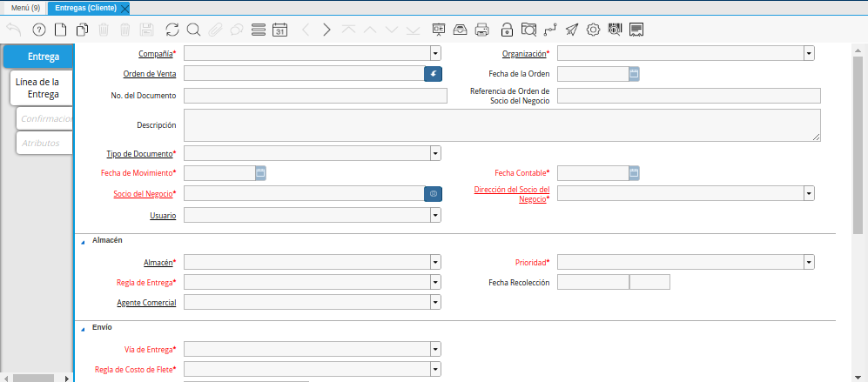The image size is (868, 382).
Task: Jump to last record icon
Action: pyautogui.click(x=413, y=30)
